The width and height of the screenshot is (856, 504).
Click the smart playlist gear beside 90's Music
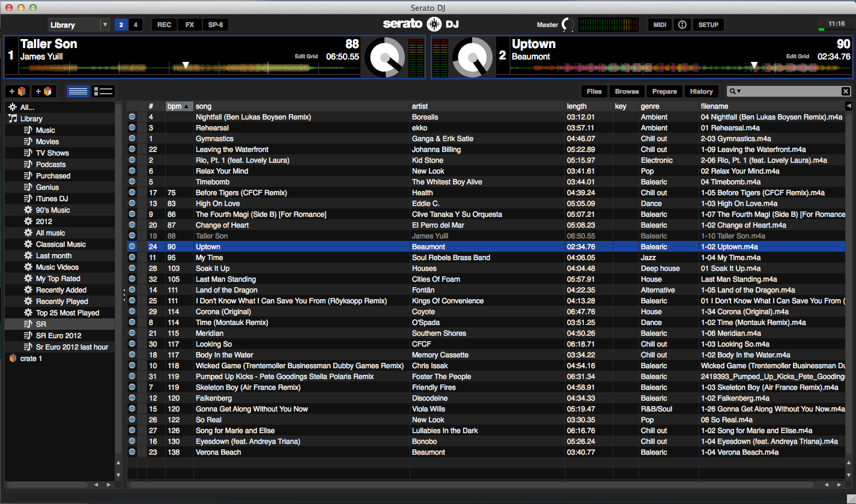pyautogui.click(x=28, y=210)
